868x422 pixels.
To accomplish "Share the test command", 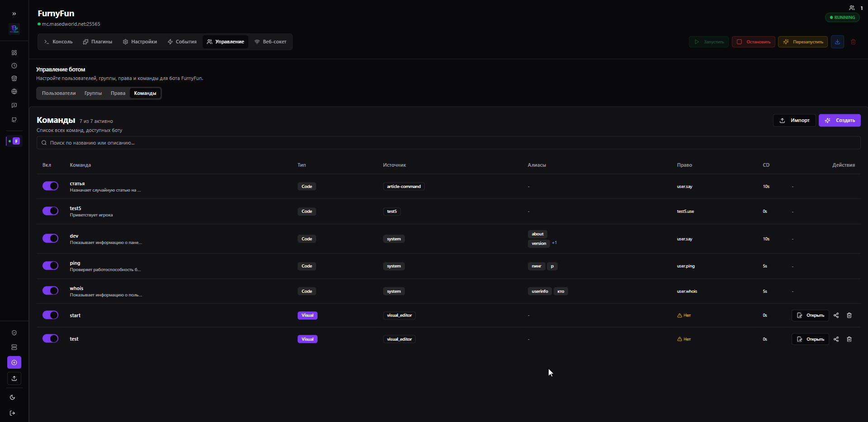I will coord(836,339).
